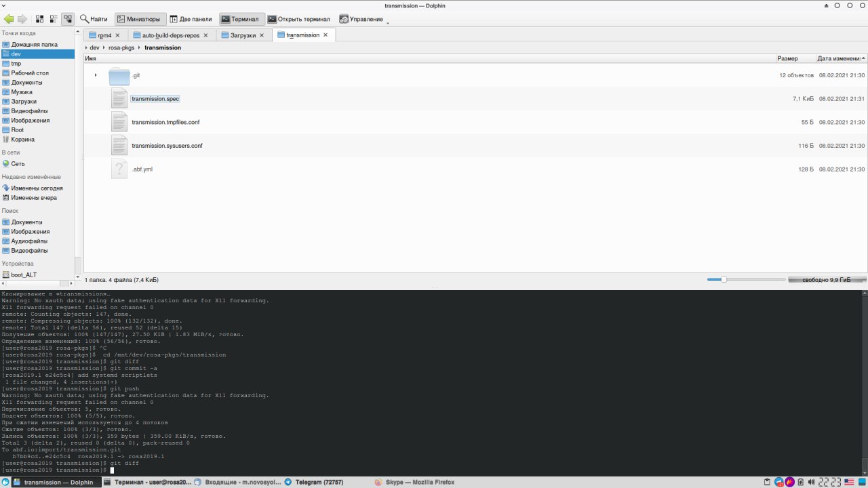Show files Изменены сегодня
Viewport: 868px width, 488px height.
37,188
